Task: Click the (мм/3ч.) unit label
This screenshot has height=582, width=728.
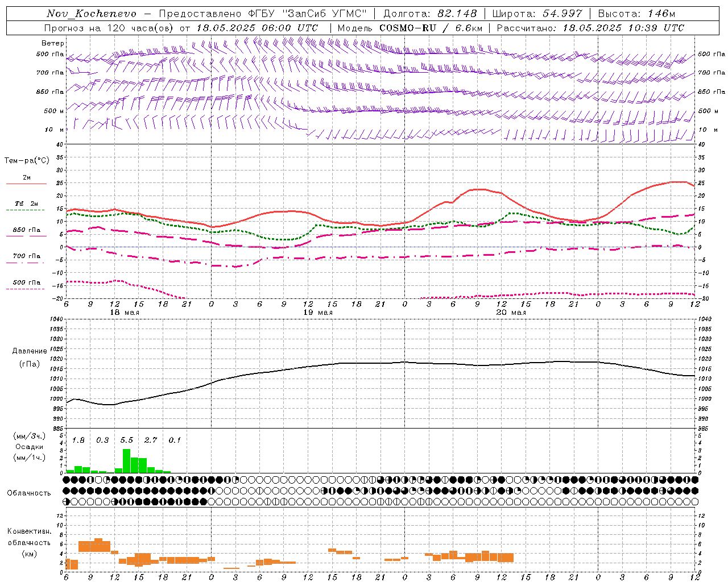Action: click(x=29, y=436)
